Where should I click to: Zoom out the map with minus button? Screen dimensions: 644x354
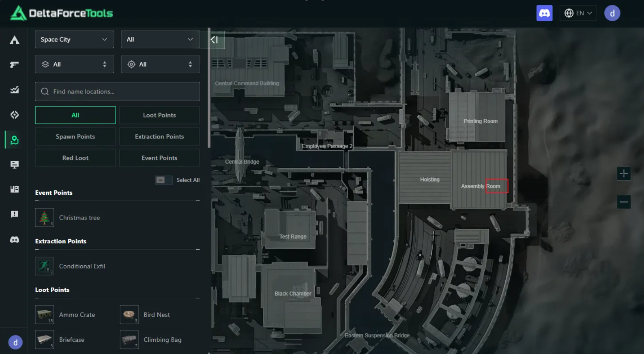point(624,202)
